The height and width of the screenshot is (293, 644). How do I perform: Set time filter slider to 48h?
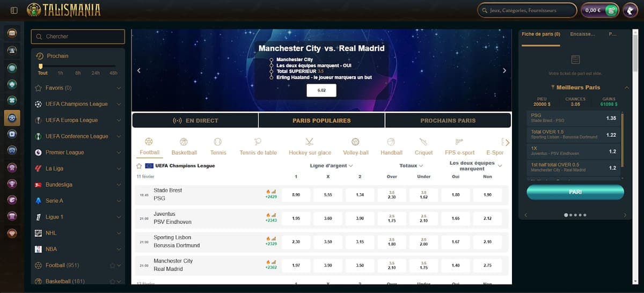point(113,73)
